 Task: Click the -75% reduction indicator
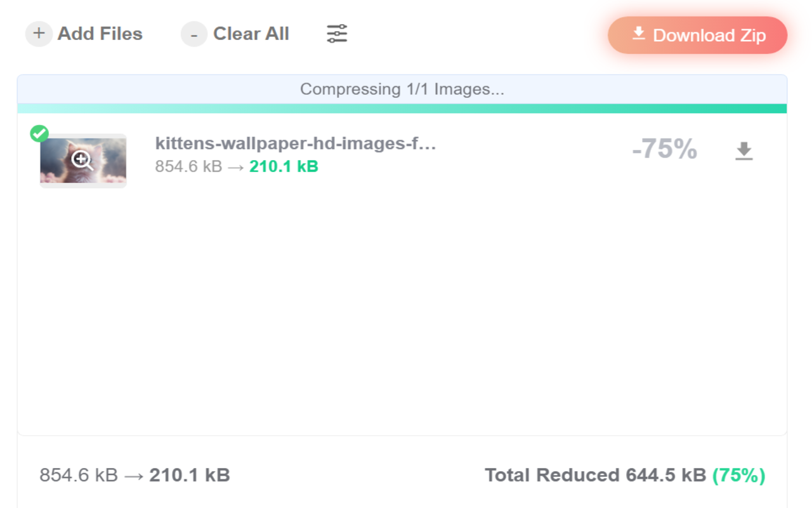point(664,150)
